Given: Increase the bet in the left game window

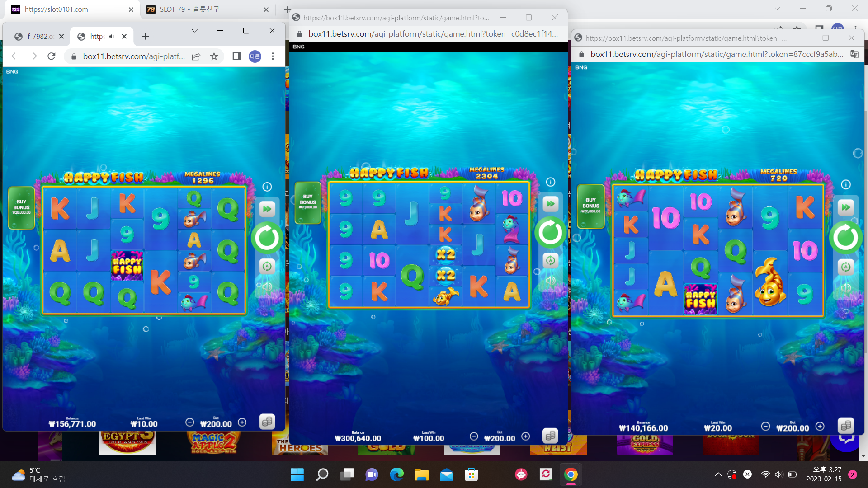Looking at the screenshot, I should pos(242,422).
